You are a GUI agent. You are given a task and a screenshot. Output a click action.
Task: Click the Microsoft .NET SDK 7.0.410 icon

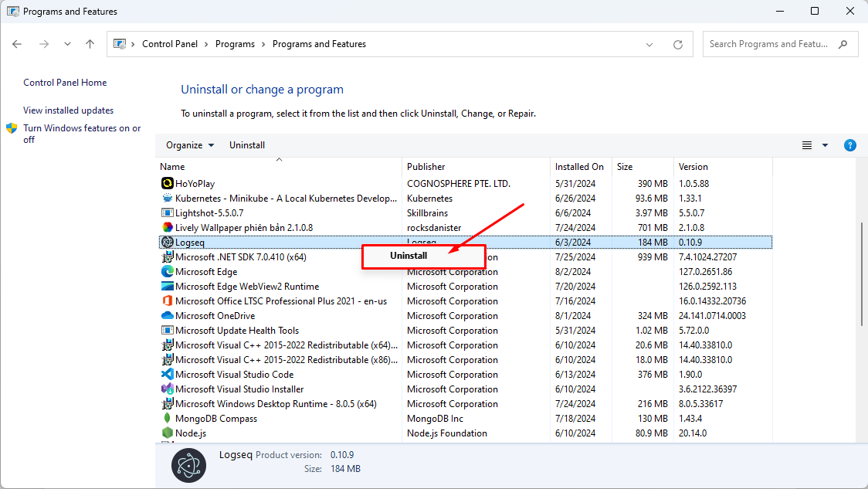167,257
